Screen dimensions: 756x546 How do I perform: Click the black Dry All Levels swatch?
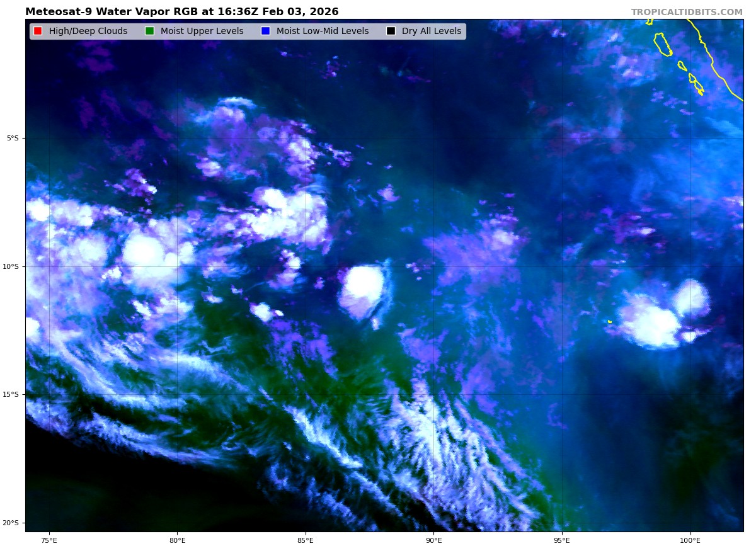click(391, 31)
